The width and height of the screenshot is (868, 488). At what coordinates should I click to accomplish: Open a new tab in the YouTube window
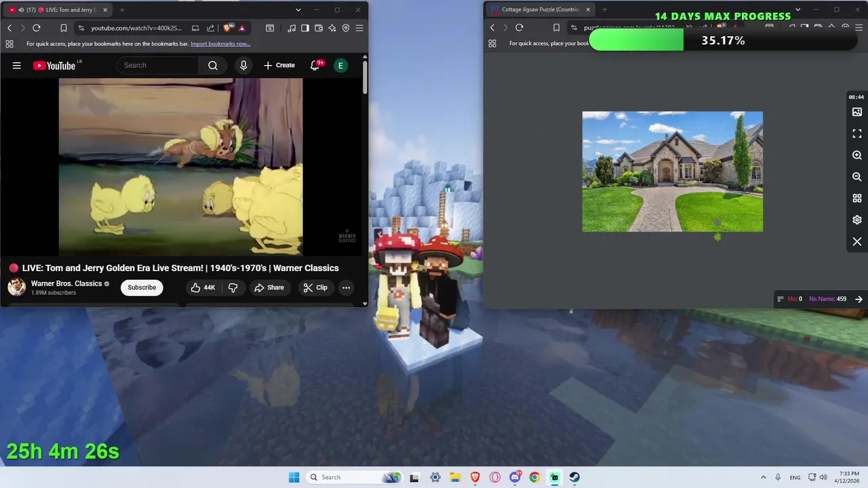pyautogui.click(x=122, y=9)
